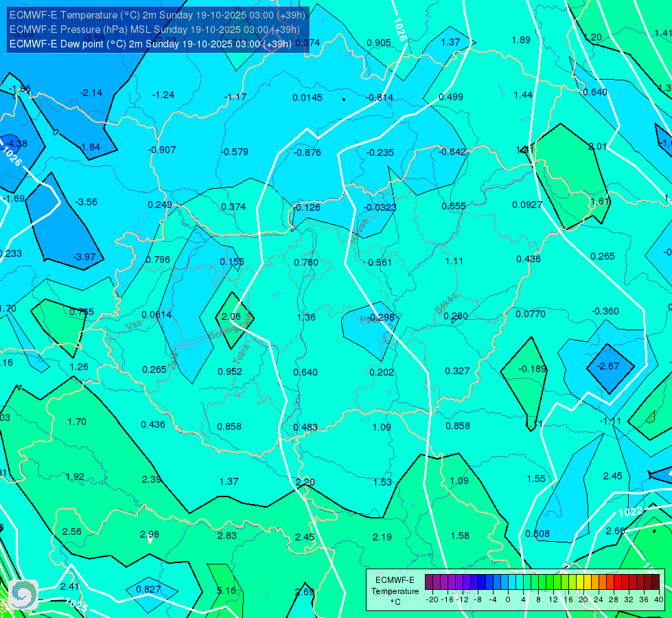This screenshot has height=618, width=672.
Task: Click the value -0.189 in the green polygon
Action: [533, 369]
